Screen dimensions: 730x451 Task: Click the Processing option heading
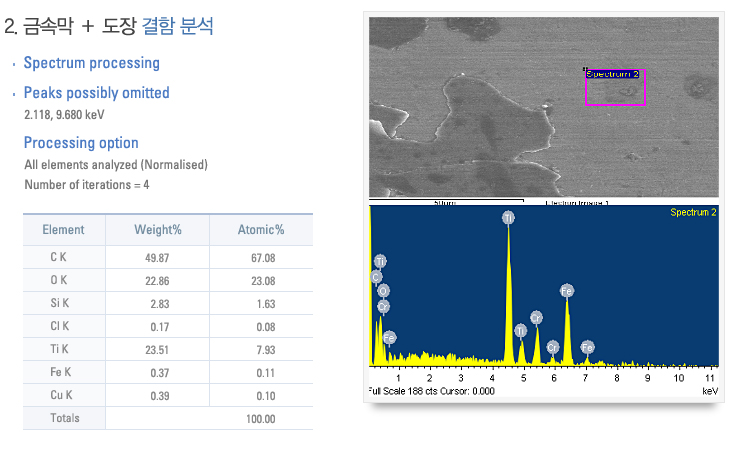click(x=81, y=143)
